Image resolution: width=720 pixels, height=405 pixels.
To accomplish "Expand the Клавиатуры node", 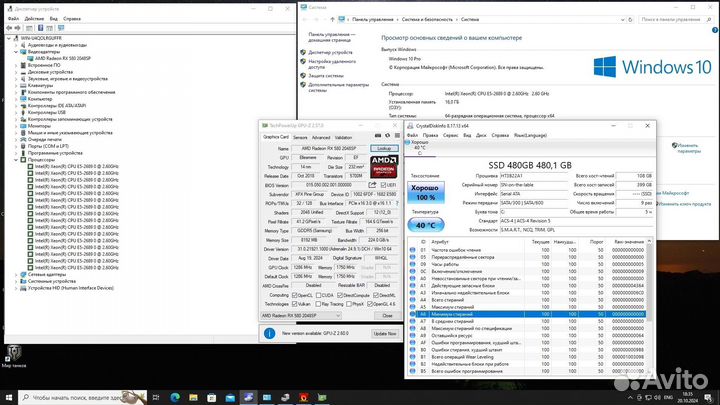I will pyautogui.click(x=16, y=85).
